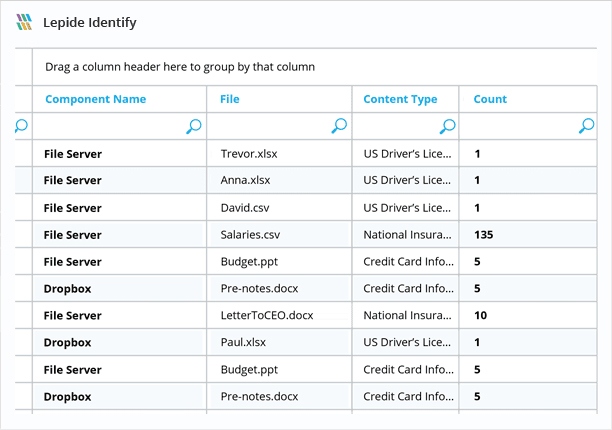
Task: Click the LetterToCEO.docx file cell
Action: tap(266, 316)
